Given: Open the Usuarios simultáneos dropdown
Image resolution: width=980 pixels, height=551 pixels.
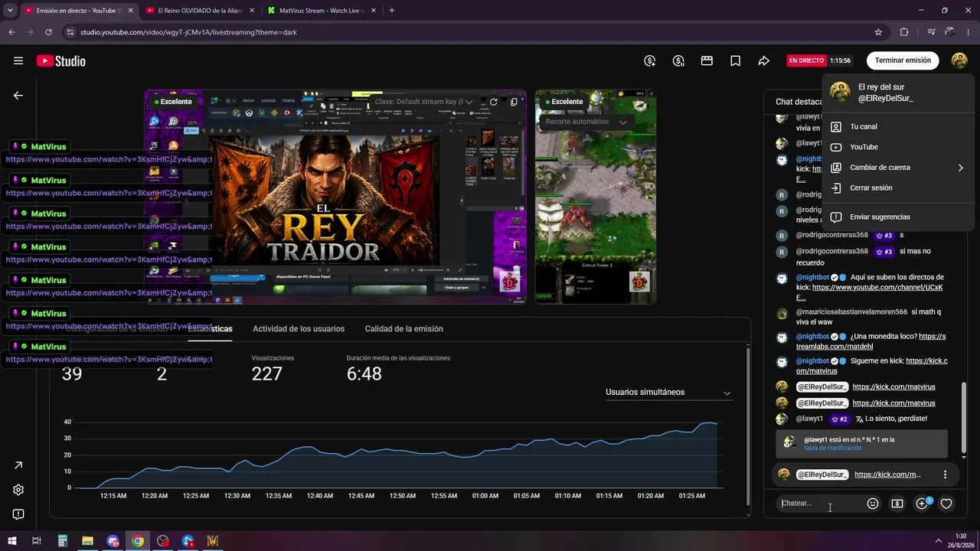Looking at the screenshot, I should (x=669, y=393).
